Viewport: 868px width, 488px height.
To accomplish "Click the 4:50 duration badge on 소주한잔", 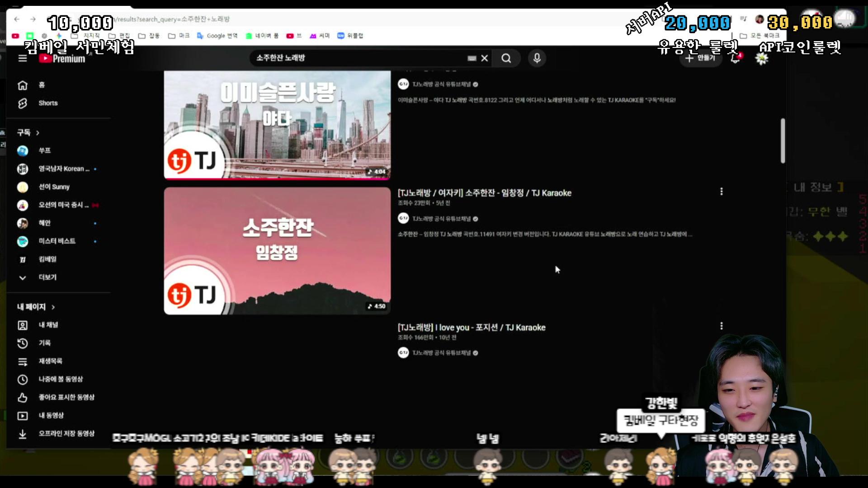I will click(376, 306).
